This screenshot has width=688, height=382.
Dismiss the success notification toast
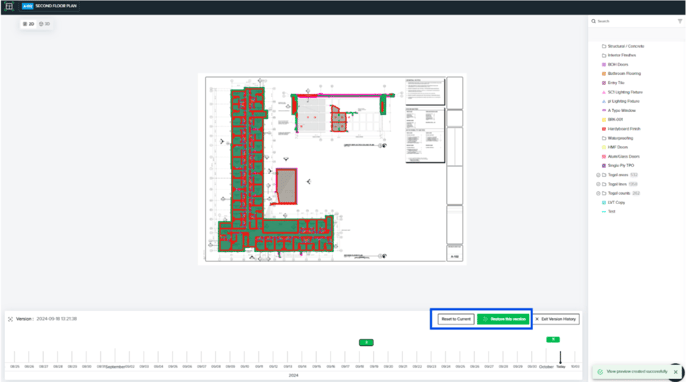coord(676,372)
